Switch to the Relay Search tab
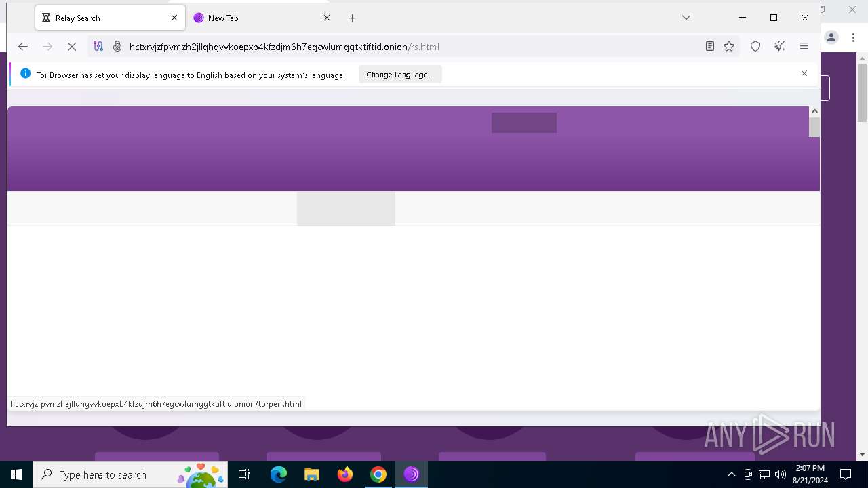The height and width of the screenshot is (488, 868). tap(110, 18)
